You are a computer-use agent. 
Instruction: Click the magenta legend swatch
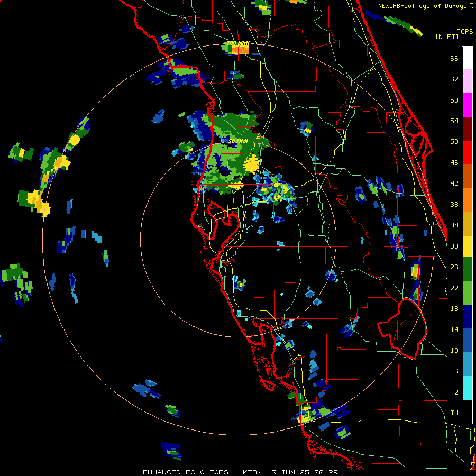(x=467, y=105)
